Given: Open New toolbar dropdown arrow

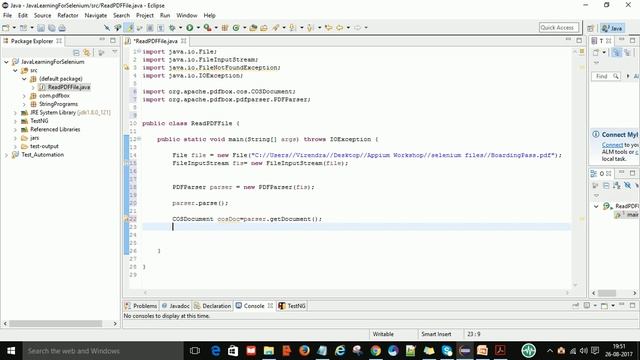Looking at the screenshot, I should 14,28.
